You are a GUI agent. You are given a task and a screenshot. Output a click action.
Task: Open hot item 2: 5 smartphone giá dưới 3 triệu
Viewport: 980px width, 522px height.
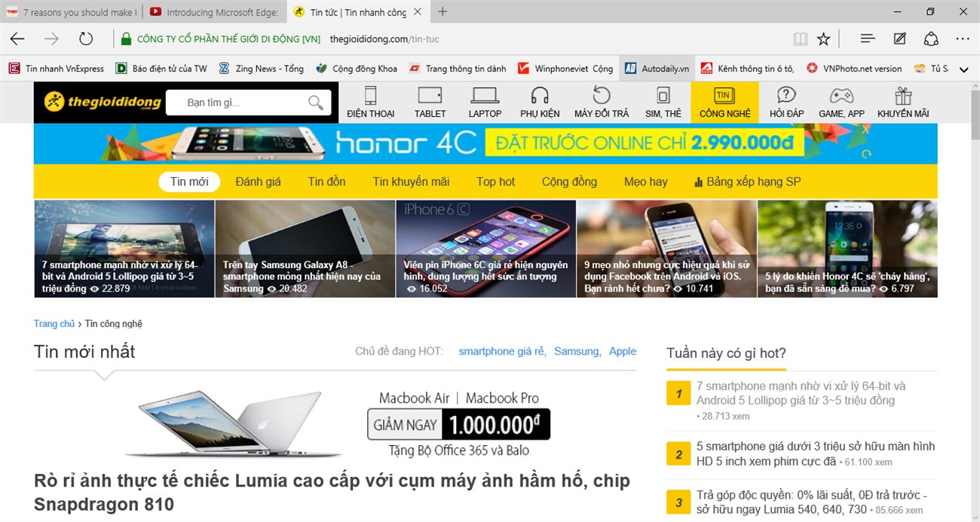point(816,454)
